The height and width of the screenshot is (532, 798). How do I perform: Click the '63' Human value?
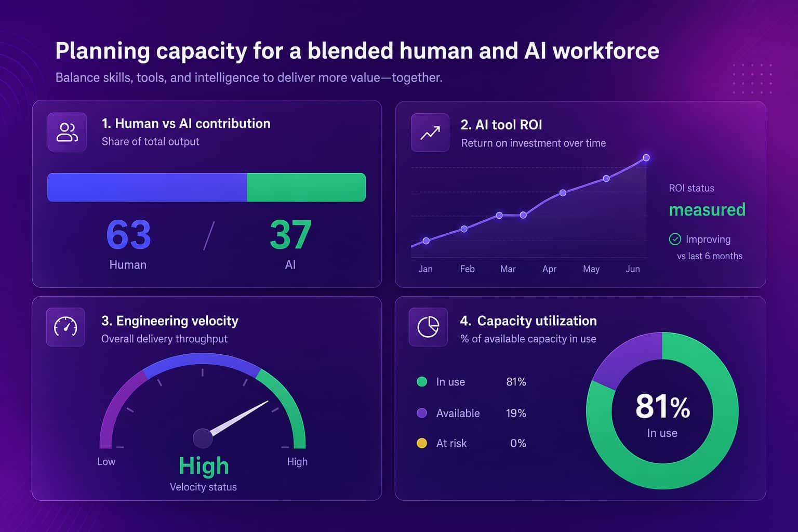point(128,235)
